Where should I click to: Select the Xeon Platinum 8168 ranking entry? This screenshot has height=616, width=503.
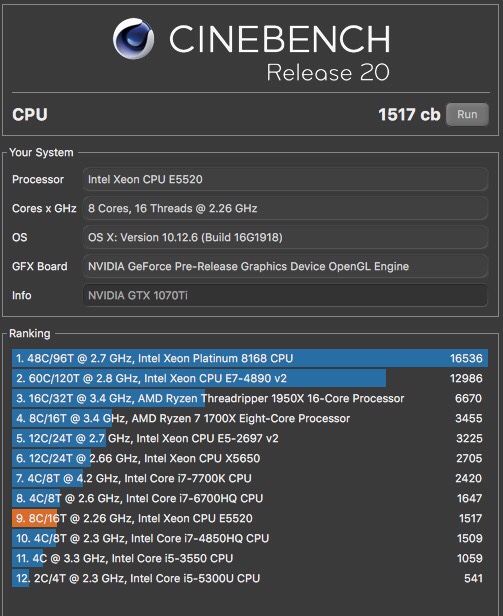(x=250, y=358)
